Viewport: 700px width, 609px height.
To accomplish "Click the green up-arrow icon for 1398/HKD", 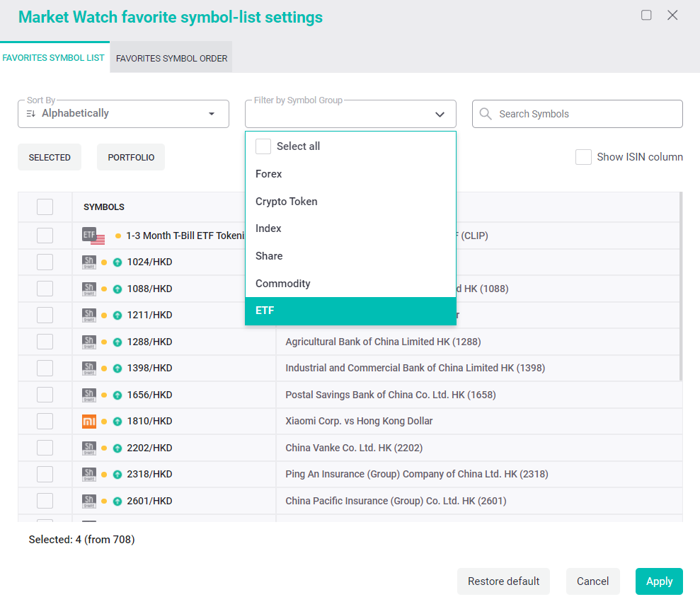I will [117, 369].
